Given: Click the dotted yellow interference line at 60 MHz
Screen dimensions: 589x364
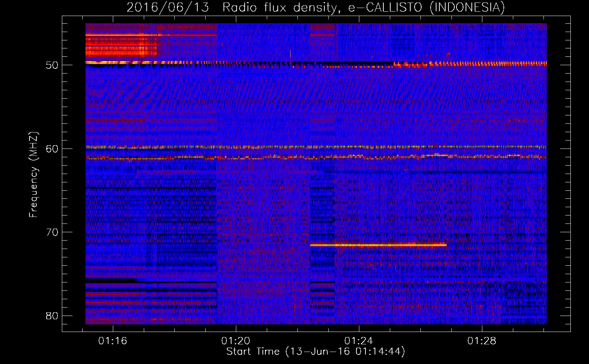Looking at the screenshot, I should coord(316,147).
